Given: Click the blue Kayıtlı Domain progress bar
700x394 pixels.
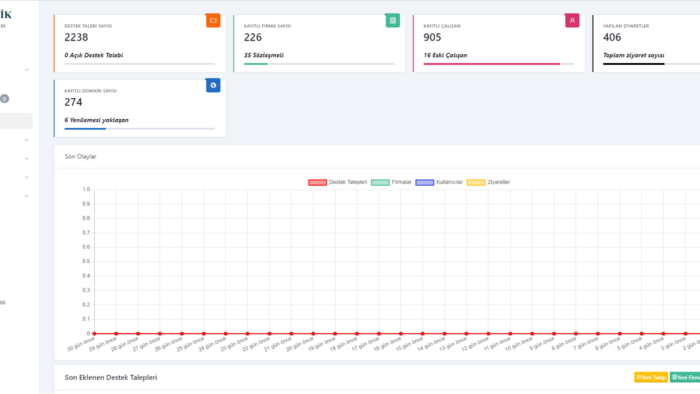Looking at the screenshot, I should click(139, 129).
